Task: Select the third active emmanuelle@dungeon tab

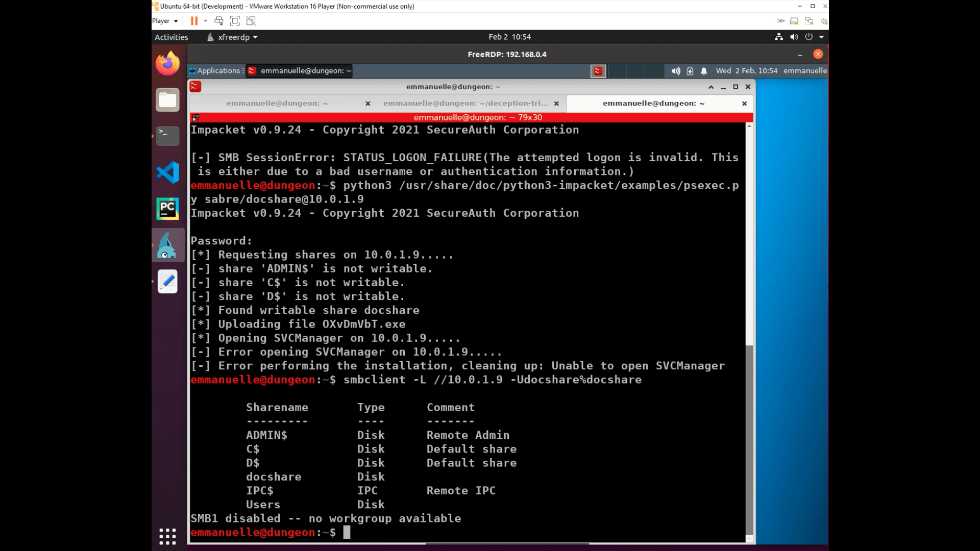Action: click(654, 104)
